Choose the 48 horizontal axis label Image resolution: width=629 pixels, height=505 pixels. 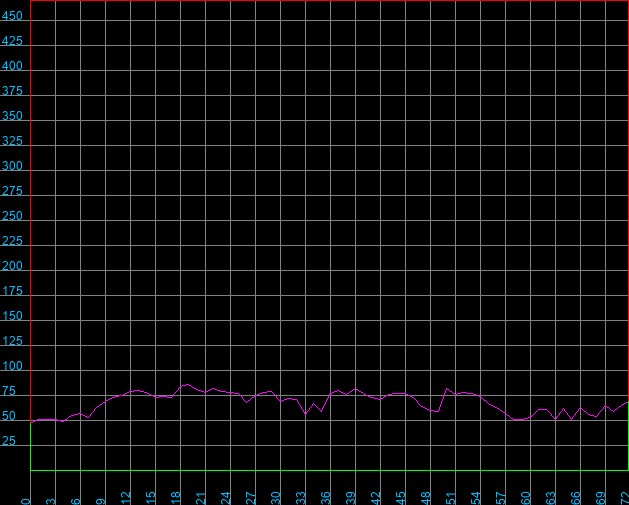(x=425, y=498)
